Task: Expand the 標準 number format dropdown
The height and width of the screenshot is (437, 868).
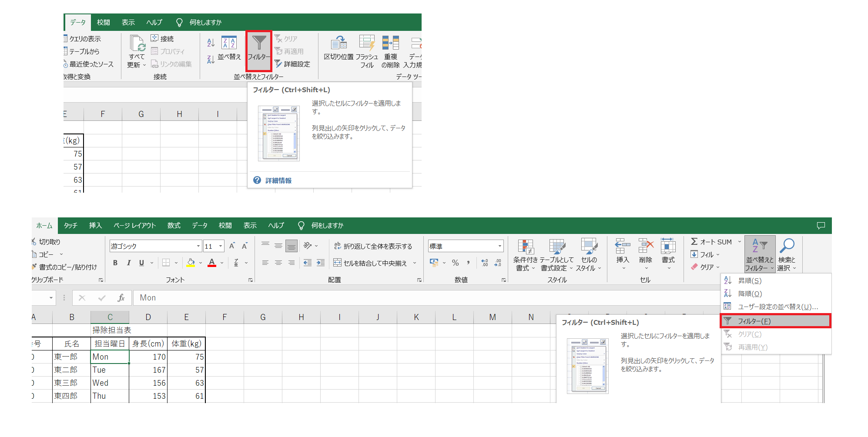Action: (x=499, y=246)
